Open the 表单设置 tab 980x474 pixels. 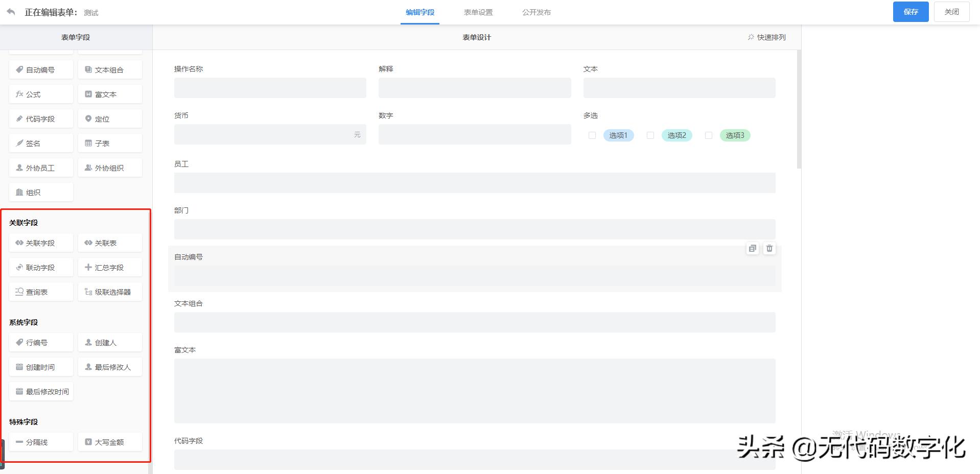pyautogui.click(x=478, y=12)
